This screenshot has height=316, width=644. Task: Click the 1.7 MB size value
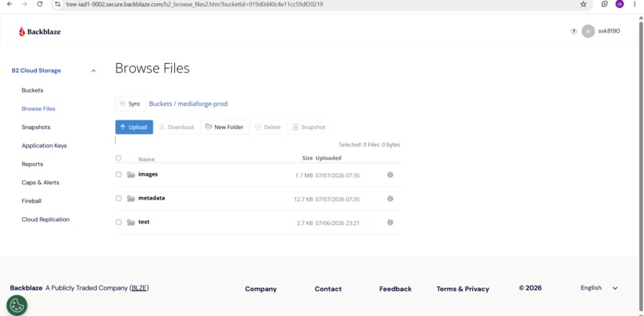point(304,176)
